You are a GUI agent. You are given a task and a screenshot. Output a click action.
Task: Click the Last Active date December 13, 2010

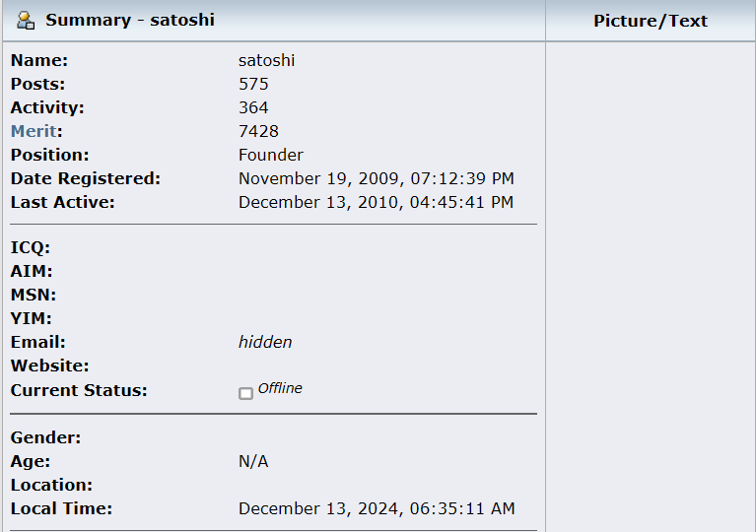click(x=376, y=202)
